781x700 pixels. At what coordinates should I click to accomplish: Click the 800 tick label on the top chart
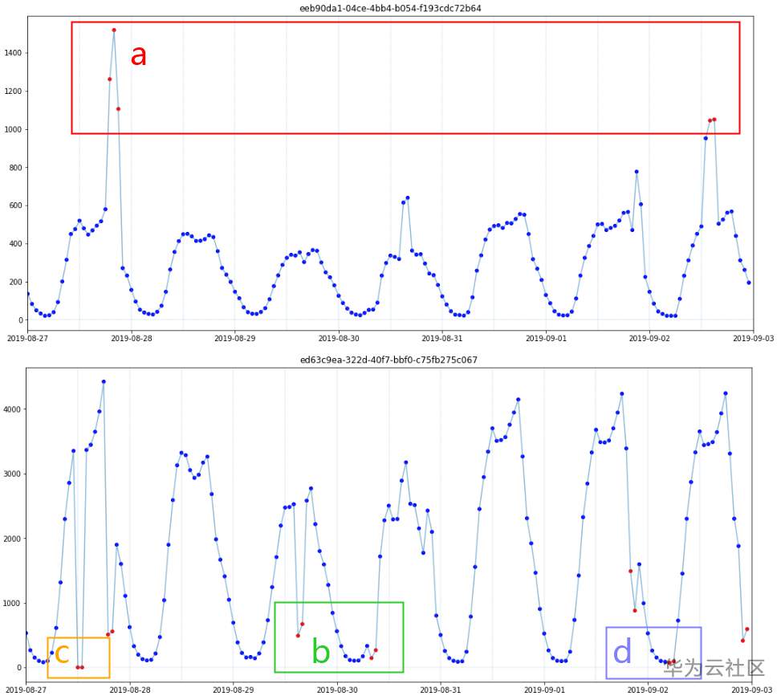[x=15, y=168]
